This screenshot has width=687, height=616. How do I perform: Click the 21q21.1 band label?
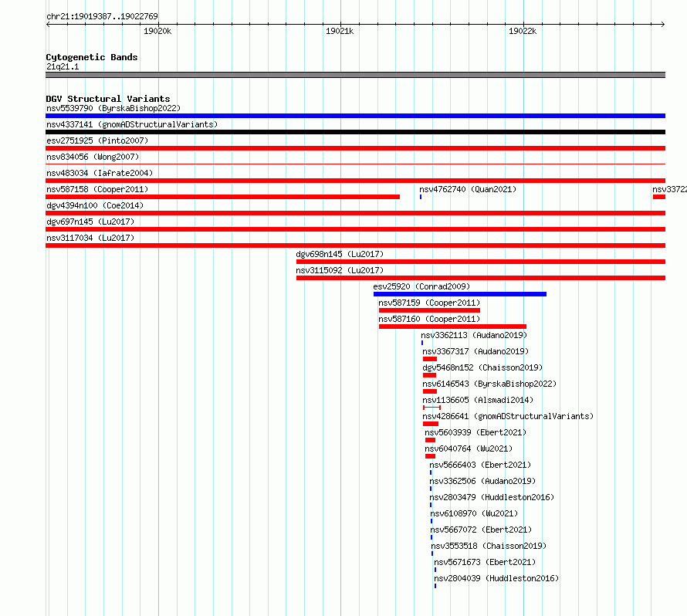click(x=63, y=66)
